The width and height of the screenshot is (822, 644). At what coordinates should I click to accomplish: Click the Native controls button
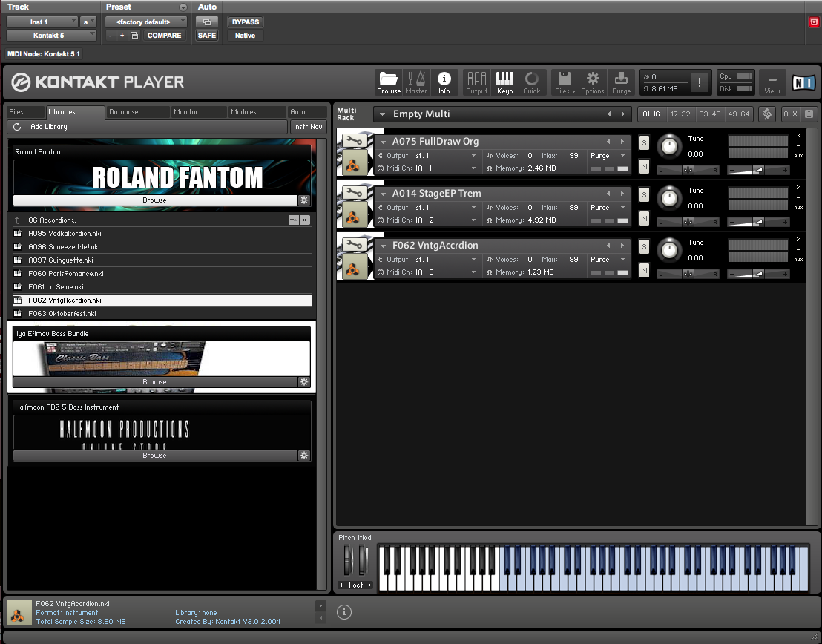pyautogui.click(x=246, y=35)
